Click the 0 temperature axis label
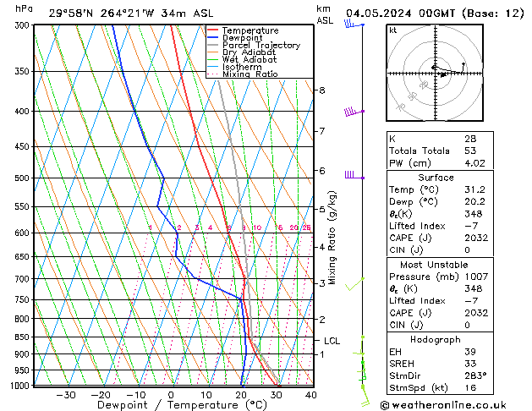This screenshot has height=411, width=532. (171, 395)
